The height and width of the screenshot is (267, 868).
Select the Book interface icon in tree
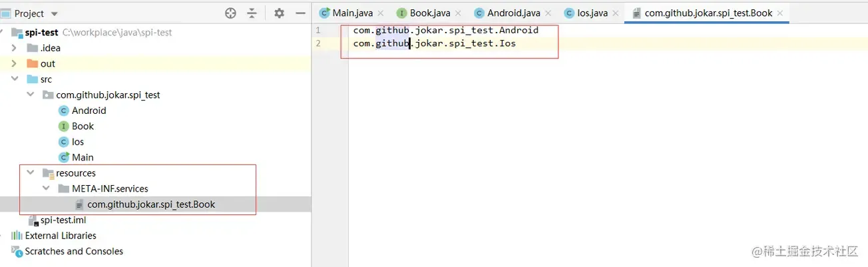pyautogui.click(x=64, y=127)
